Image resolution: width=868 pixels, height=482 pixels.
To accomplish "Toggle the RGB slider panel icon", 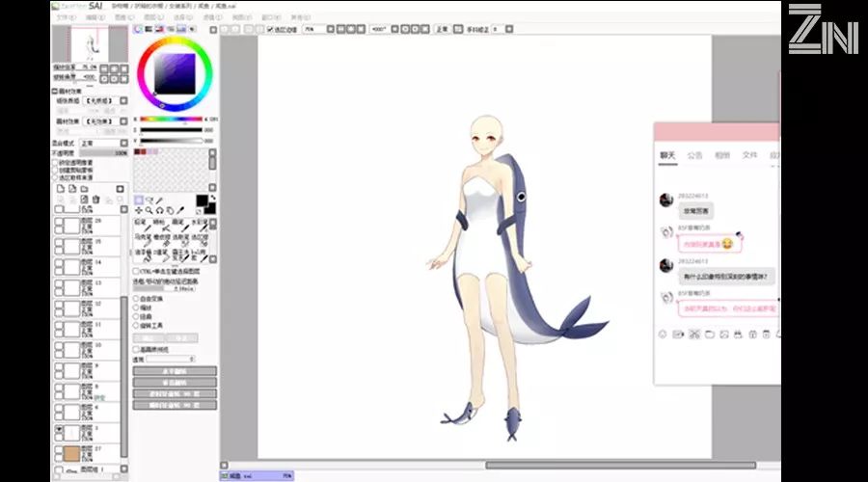I will coord(149,29).
